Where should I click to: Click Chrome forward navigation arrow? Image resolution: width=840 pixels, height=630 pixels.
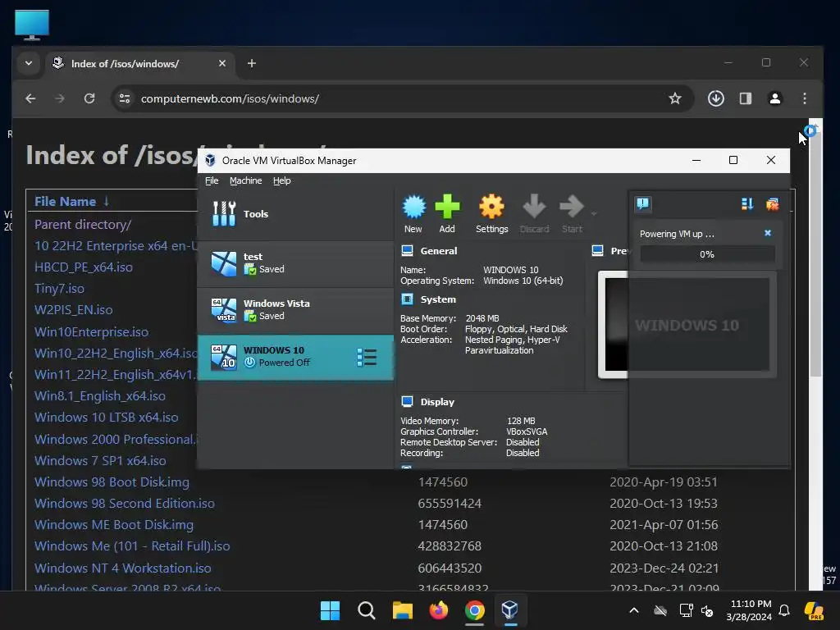[x=59, y=98]
